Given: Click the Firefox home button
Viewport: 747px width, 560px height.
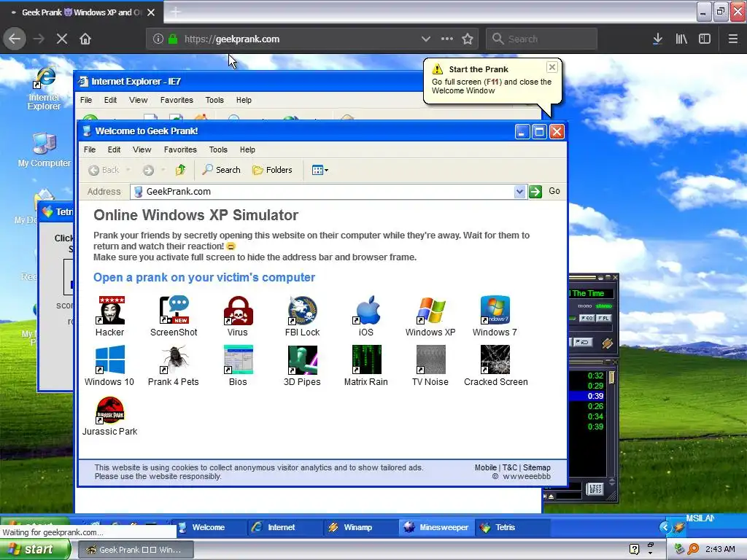Looking at the screenshot, I should [x=85, y=39].
